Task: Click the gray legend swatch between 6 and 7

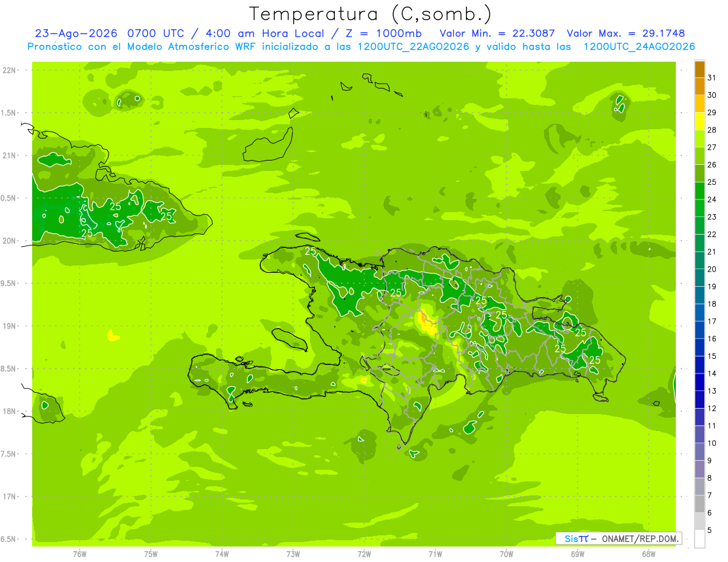Action: tap(699, 504)
